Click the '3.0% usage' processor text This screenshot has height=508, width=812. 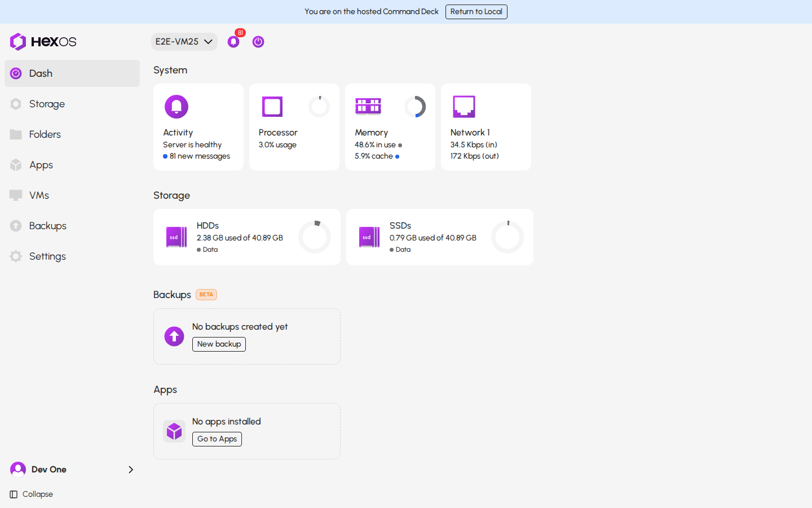[277, 145]
